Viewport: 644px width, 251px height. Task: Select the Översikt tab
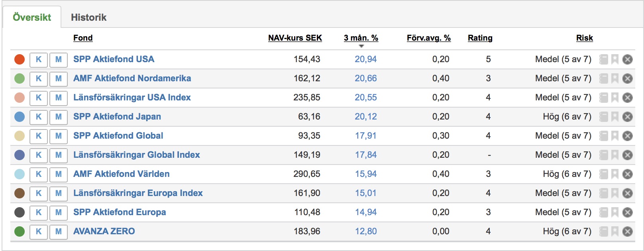pyautogui.click(x=32, y=18)
